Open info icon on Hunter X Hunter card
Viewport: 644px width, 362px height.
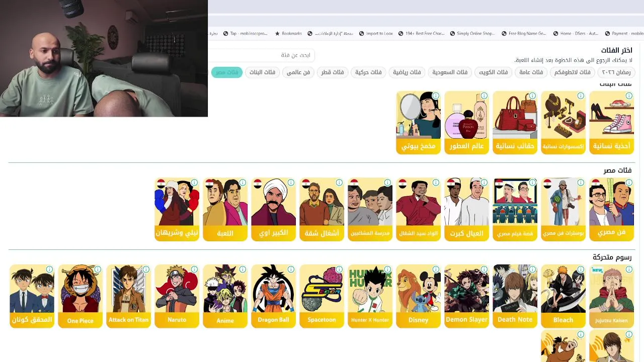coord(387,269)
